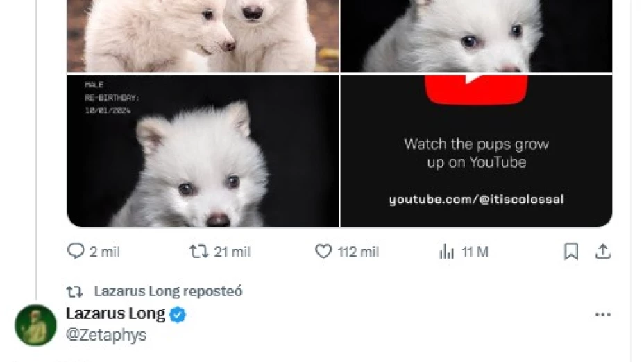Click the "Lazarus Long reposteó" label
The image size is (644, 362).
coord(168,291)
